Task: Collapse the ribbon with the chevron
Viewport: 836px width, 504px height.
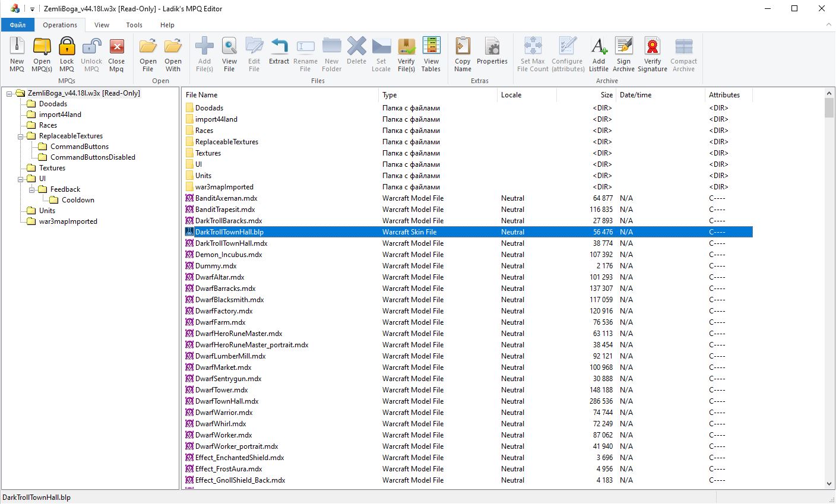Action: tap(829, 25)
